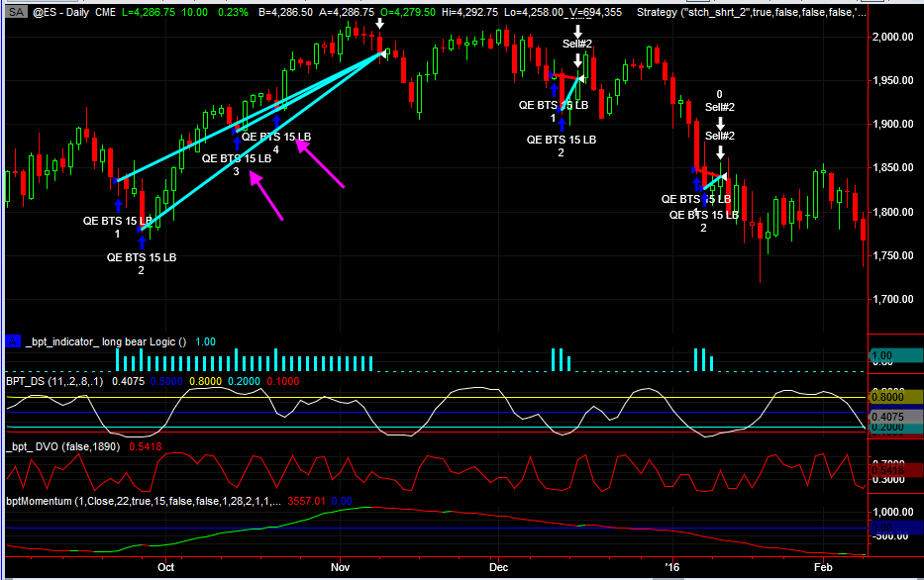
Task: Click the SA strategy automation icon
Action: 16,12
